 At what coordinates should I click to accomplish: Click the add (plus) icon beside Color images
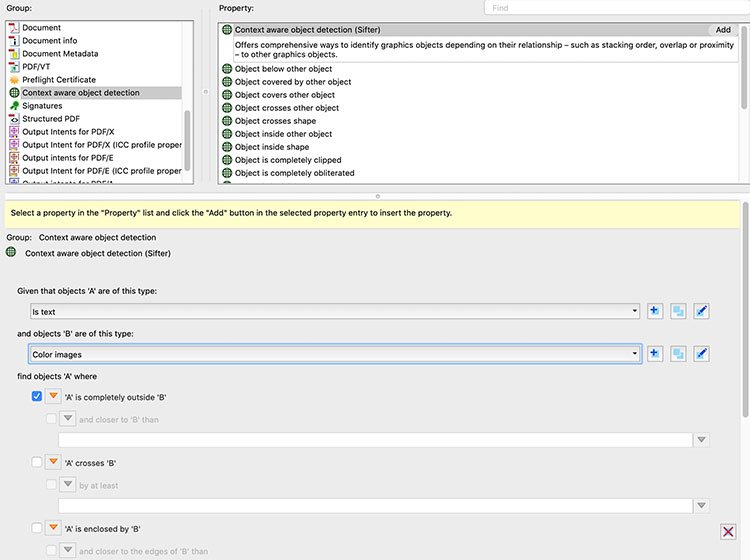coord(654,353)
